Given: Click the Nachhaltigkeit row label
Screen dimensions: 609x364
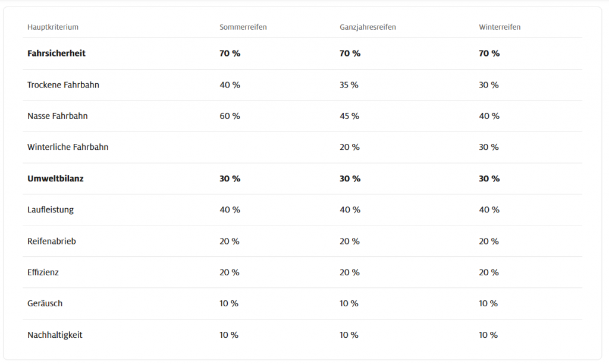Looking at the screenshot, I should click(x=55, y=335).
